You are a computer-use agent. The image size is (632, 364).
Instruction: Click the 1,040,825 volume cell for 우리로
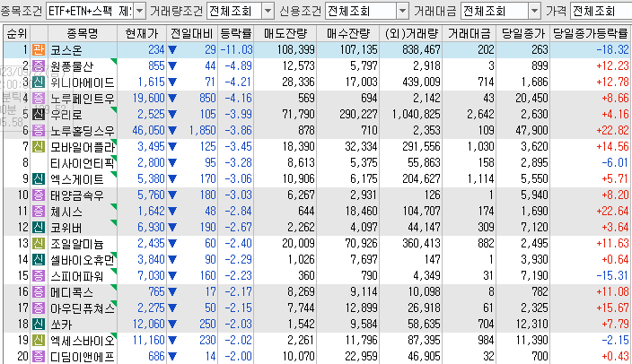[417, 115]
